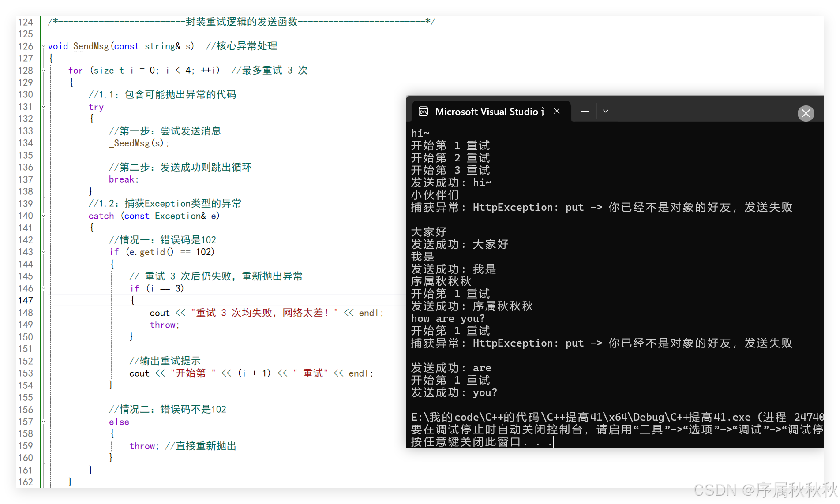
Task: Collapse the if block at line 146
Action: (43, 288)
